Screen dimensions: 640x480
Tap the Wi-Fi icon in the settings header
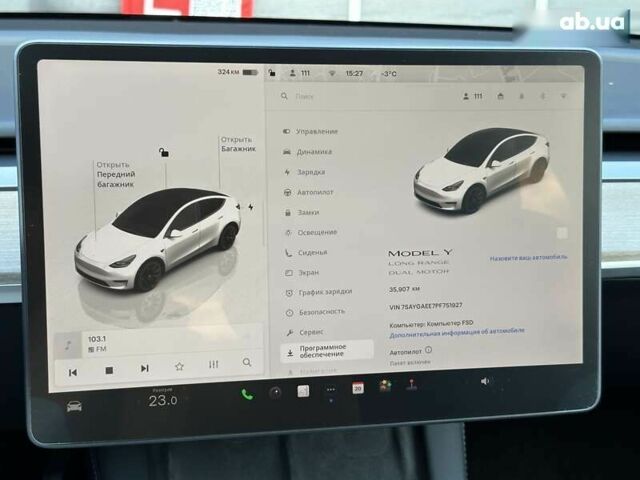pos(564,96)
